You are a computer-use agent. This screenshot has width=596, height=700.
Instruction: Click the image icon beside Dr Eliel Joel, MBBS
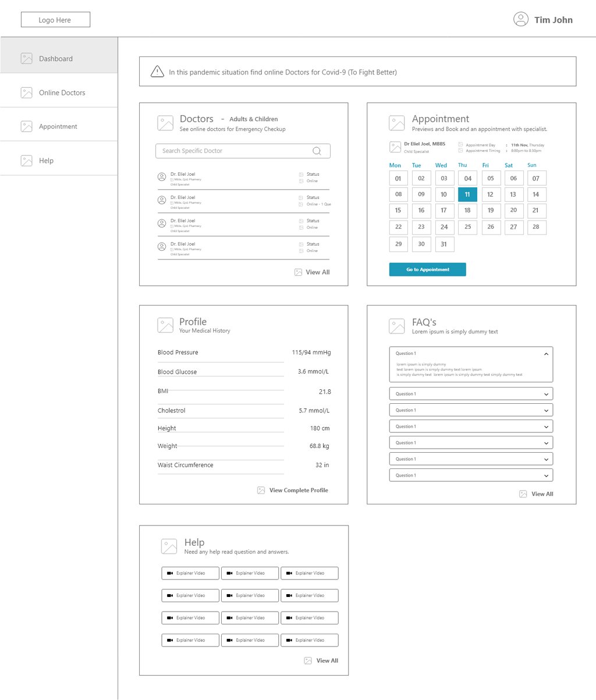(x=395, y=147)
